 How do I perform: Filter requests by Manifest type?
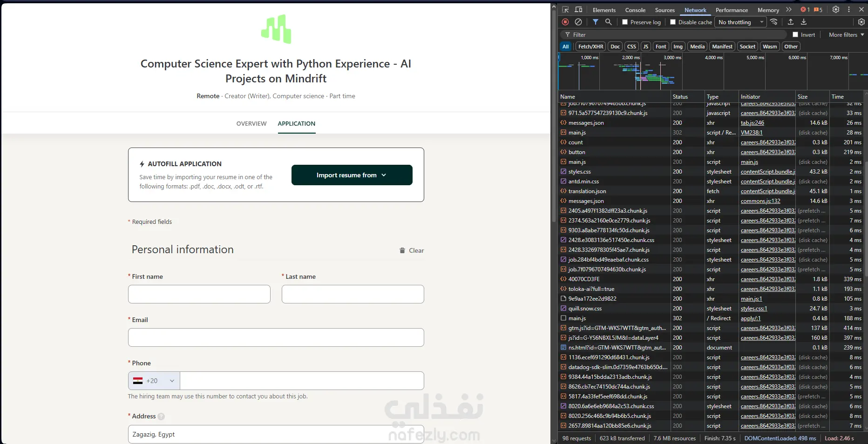coord(722,47)
